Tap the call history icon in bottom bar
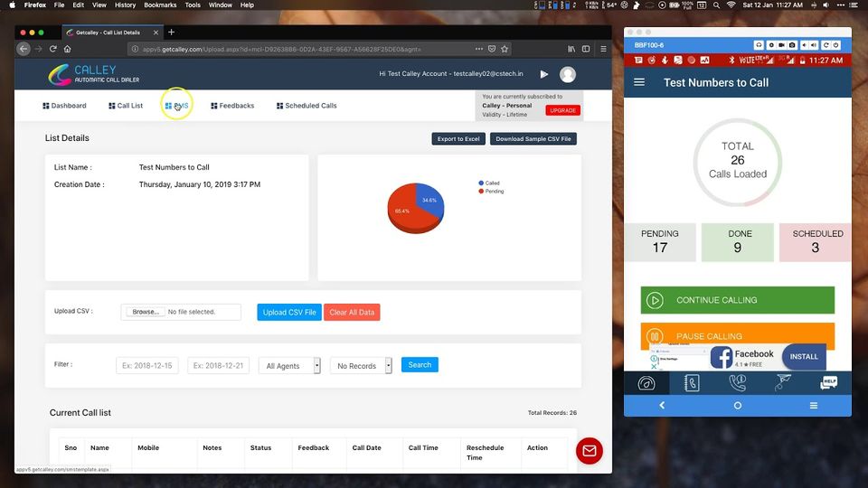 click(x=738, y=383)
